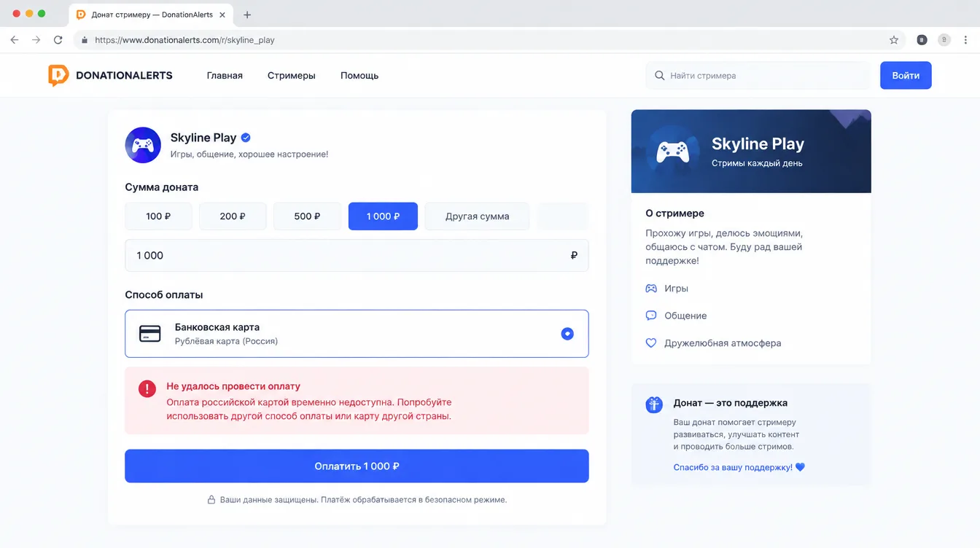
Task: Select the 1 000 ₽ amount option
Action: [x=383, y=216]
